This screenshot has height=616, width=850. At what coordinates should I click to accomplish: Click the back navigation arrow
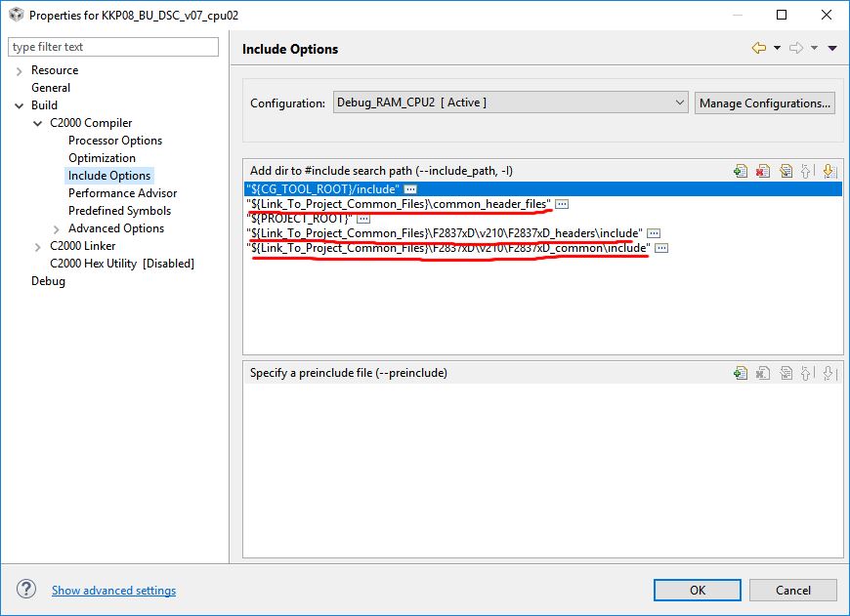click(x=758, y=48)
